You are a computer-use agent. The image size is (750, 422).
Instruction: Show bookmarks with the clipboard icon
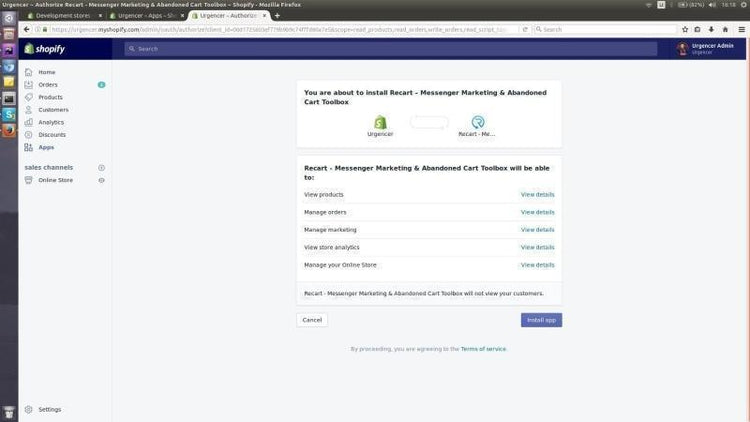click(697, 30)
